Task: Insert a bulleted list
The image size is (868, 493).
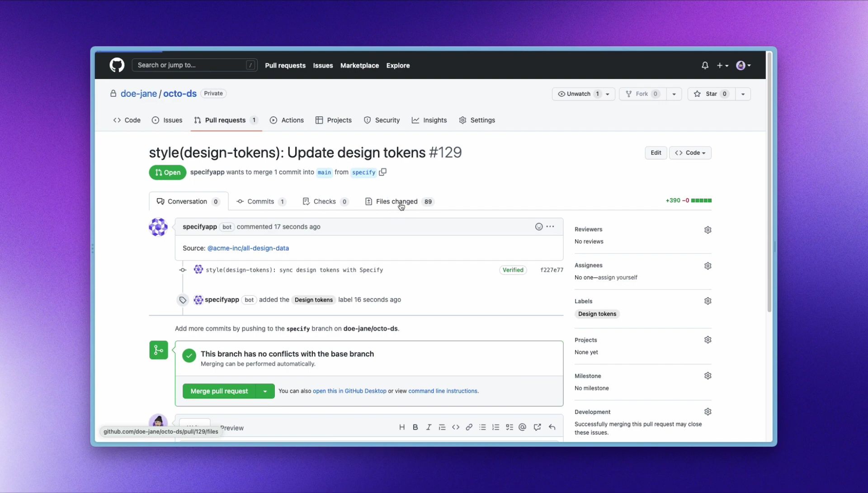Action: point(482,427)
